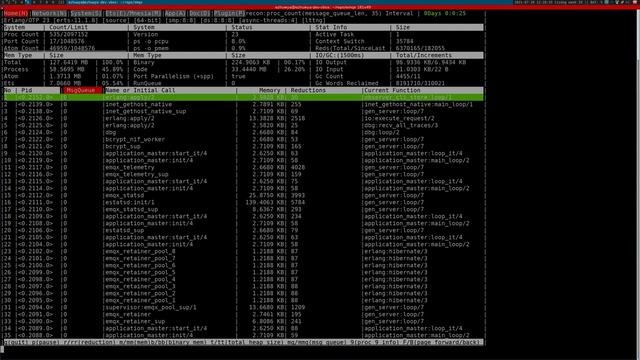Click memory value 139.4063 KB
Image resolution: width=640 pixels, height=360 pixels.
266,202
